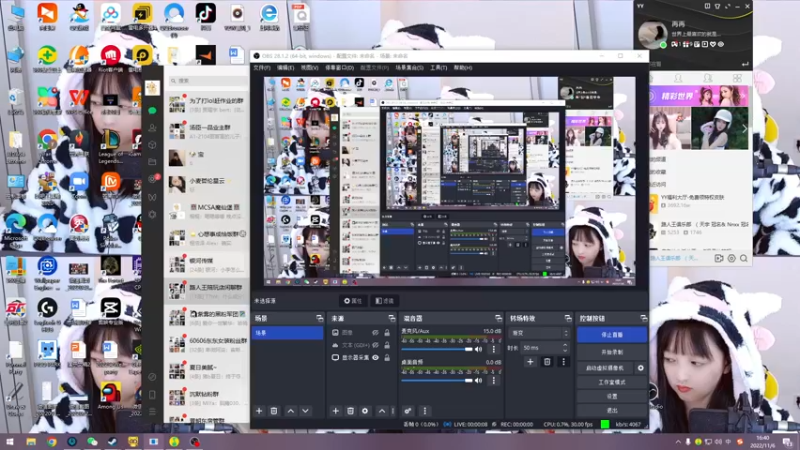800x450 pixels.
Task: Open YY search magnifier icon at bottom
Action: [x=744, y=259]
